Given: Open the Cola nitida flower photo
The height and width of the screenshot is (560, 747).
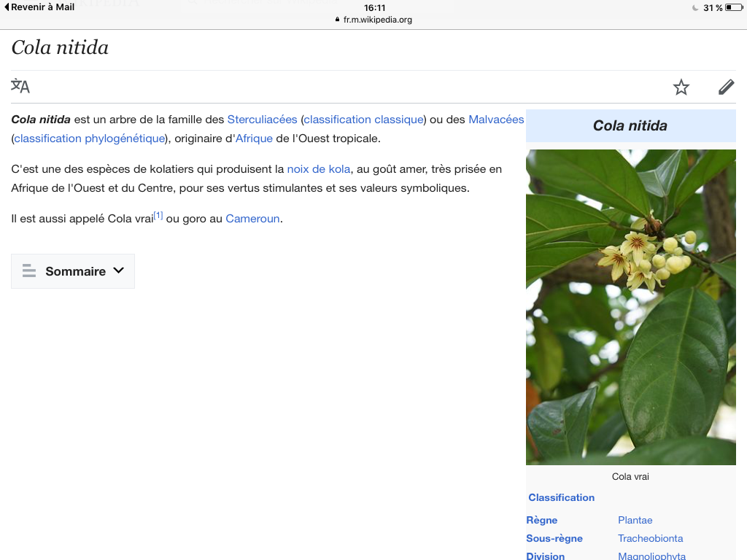Looking at the screenshot, I should pos(630,306).
